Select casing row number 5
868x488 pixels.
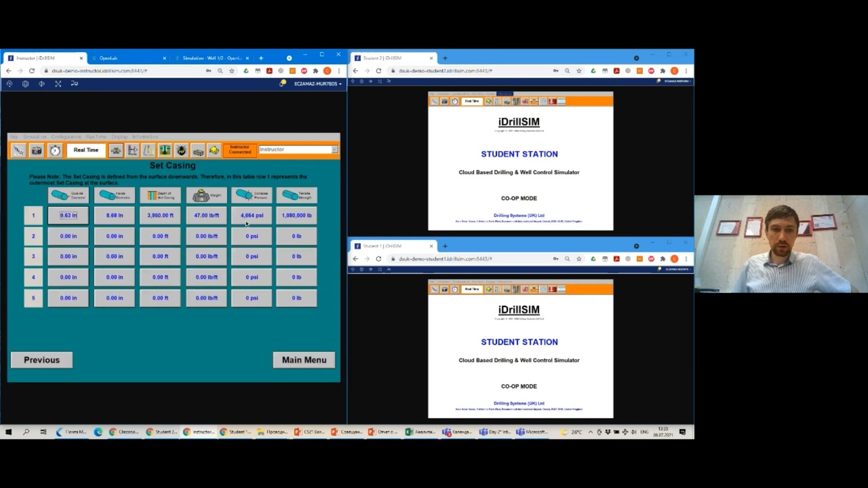pyautogui.click(x=33, y=298)
